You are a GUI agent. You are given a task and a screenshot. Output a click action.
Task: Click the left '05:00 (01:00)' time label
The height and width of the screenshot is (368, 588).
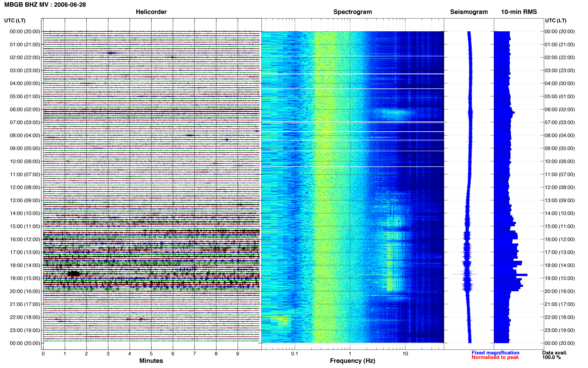click(25, 96)
